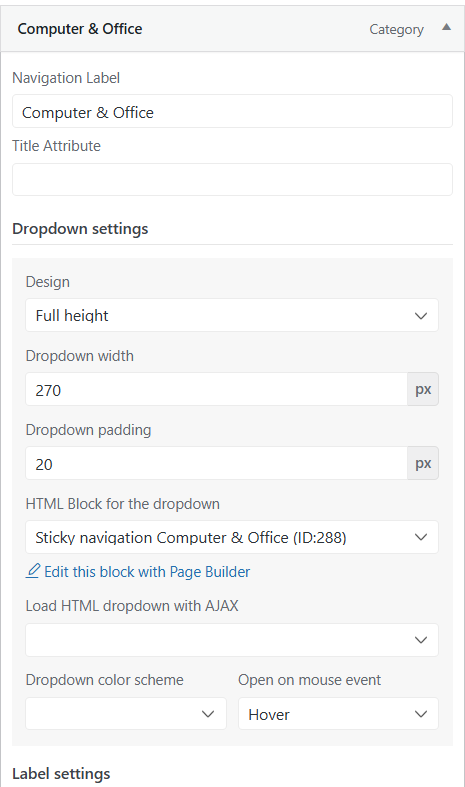Click the Navigation Label input field
Viewport: 465px width, 787px height.
click(x=232, y=111)
